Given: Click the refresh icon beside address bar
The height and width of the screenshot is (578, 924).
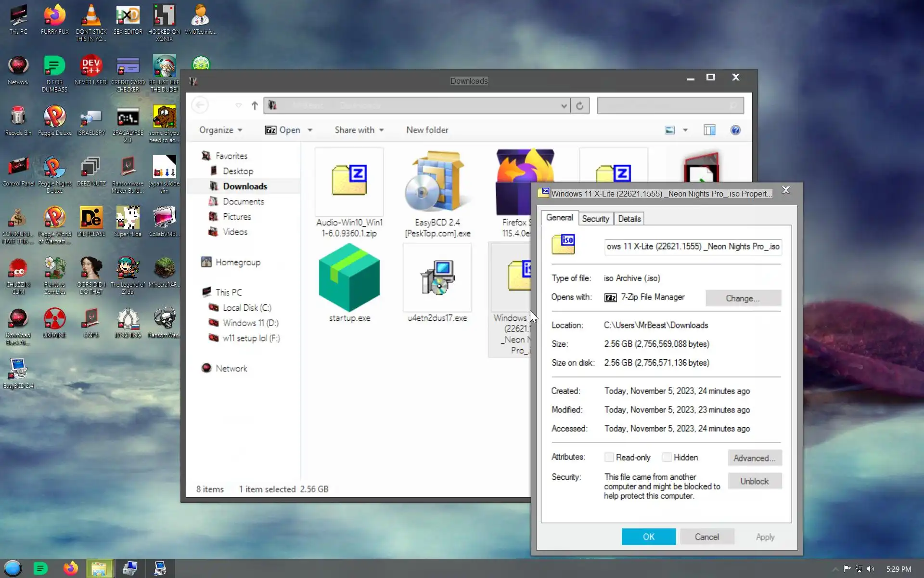Looking at the screenshot, I should (x=579, y=105).
